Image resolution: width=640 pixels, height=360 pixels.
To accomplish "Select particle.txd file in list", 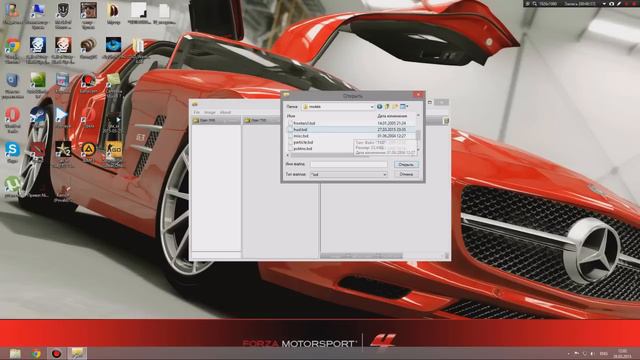I will (x=303, y=142).
